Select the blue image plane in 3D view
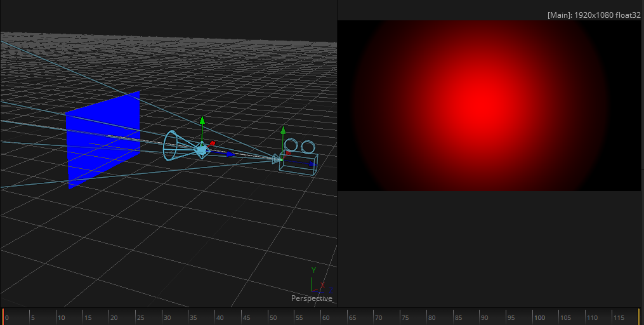The image size is (644, 325). [103, 140]
